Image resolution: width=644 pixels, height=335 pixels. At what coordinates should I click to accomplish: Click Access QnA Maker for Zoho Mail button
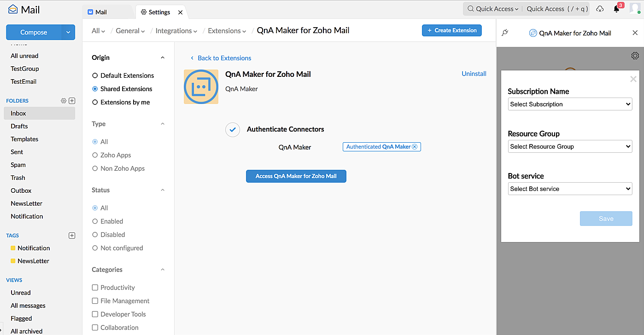point(296,176)
